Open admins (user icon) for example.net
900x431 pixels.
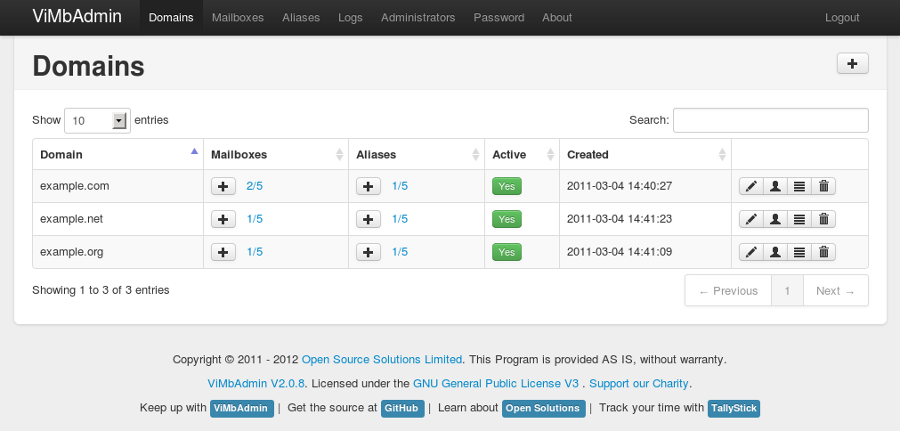[x=775, y=219]
